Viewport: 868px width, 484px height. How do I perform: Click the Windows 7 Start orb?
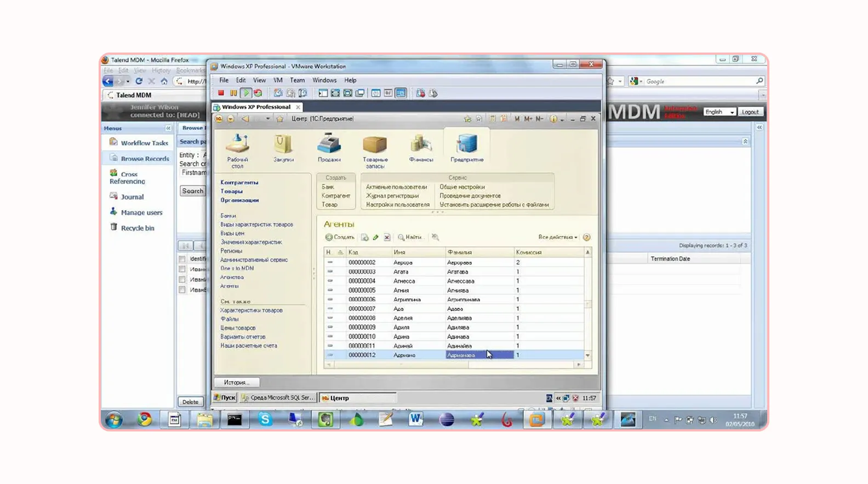[114, 420]
